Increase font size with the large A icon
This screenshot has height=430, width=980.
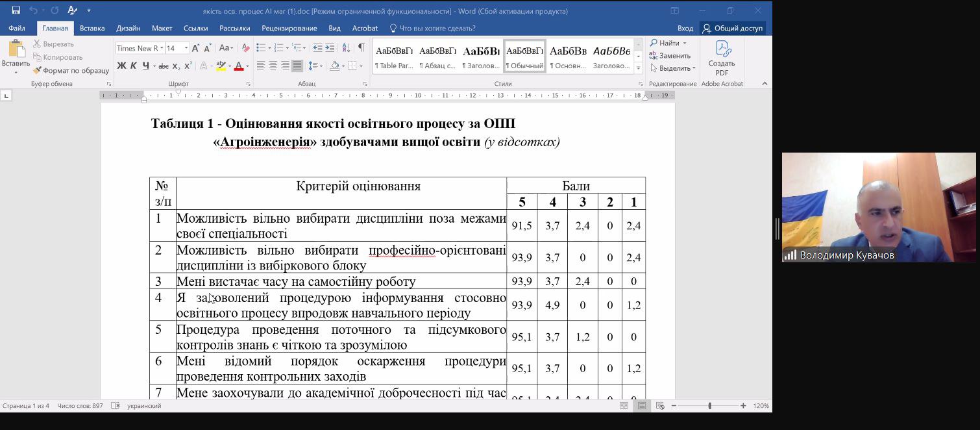click(197, 48)
